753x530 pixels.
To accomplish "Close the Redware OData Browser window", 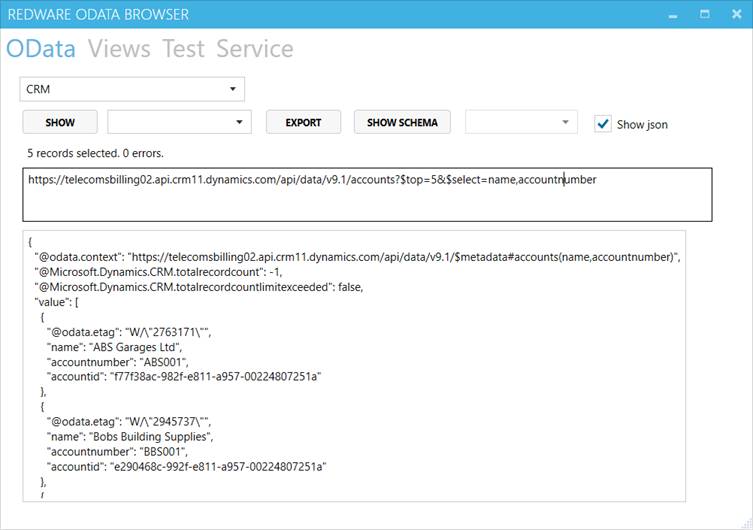I will pos(737,14).
